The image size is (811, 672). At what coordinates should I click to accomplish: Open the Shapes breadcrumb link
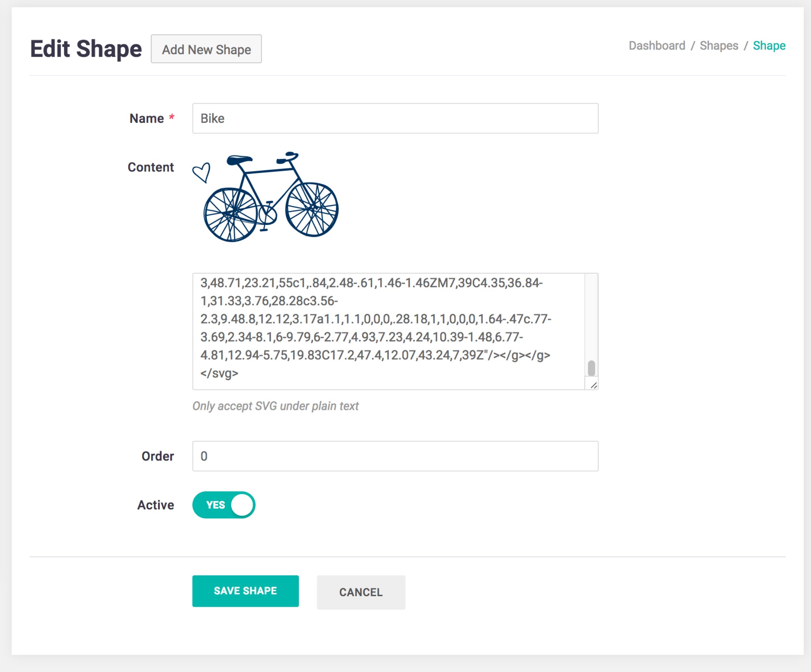pyautogui.click(x=719, y=46)
